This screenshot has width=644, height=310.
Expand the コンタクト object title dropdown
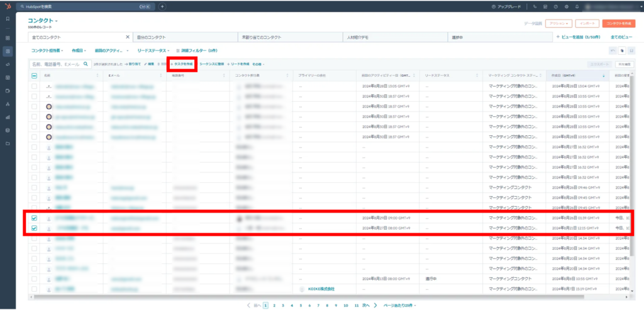coord(43,21)
